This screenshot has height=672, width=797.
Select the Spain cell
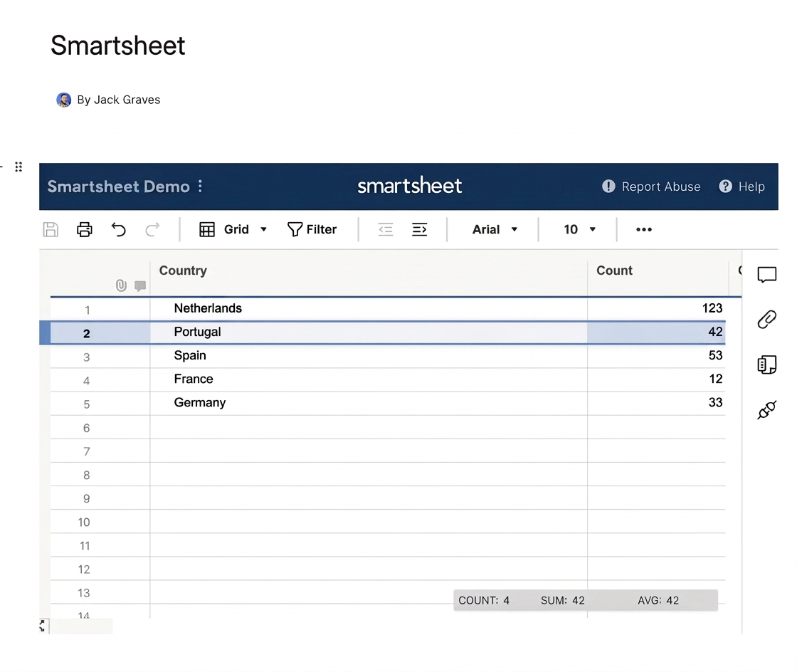coord(369,356)
